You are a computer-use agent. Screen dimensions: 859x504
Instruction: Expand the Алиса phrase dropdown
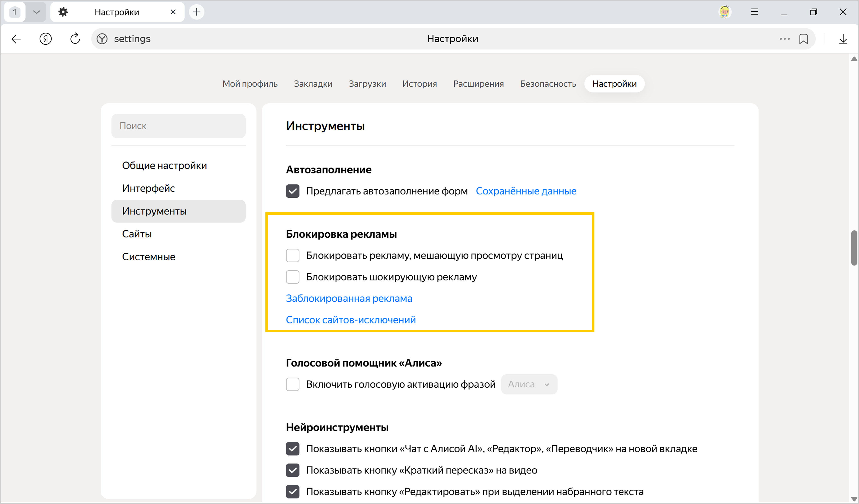tap(529, 384)
